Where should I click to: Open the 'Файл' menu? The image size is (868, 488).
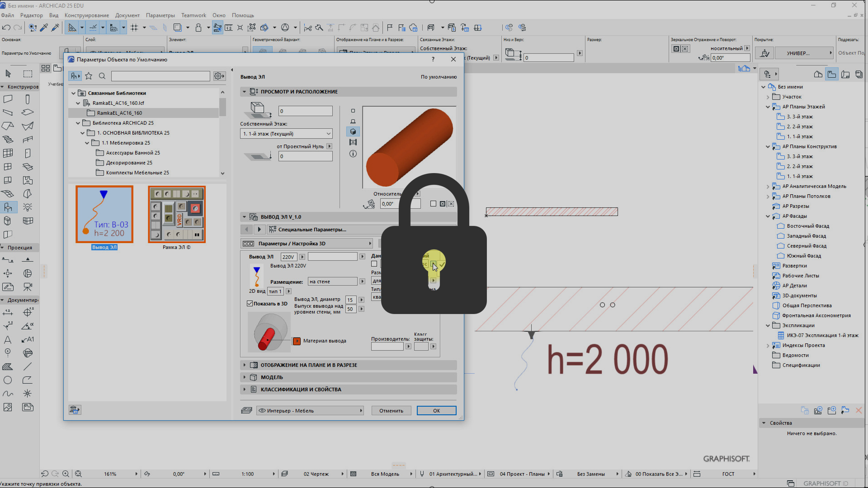[7, 15]
